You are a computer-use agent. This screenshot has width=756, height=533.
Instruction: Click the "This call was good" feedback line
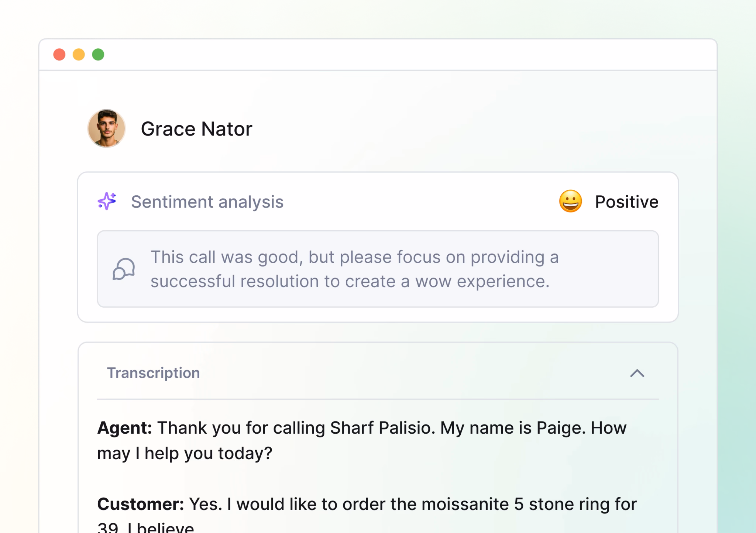(x=354, y=257)
